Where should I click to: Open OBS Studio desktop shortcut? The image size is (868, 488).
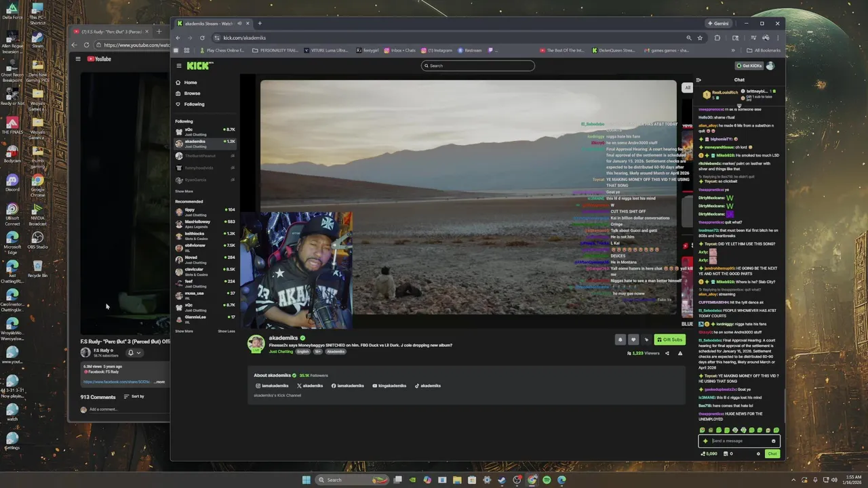[x=38, y=239]
